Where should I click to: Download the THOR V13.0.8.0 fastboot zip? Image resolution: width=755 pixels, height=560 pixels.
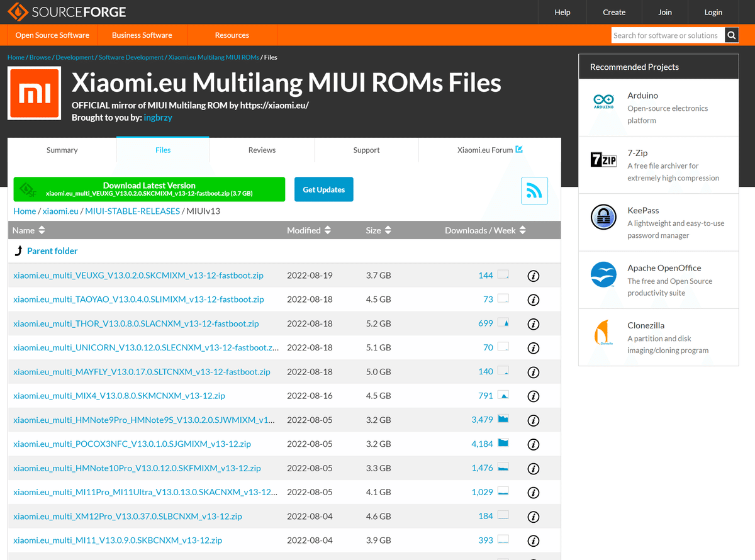click(136, 323)
